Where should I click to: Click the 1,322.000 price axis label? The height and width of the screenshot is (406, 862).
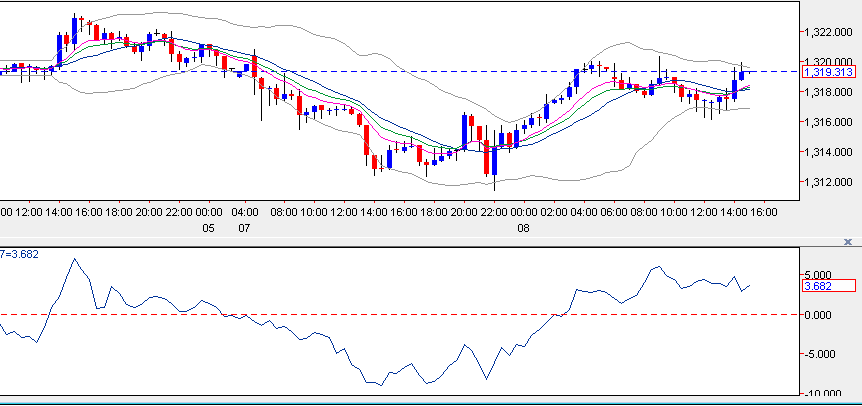(x=828, y=32)
